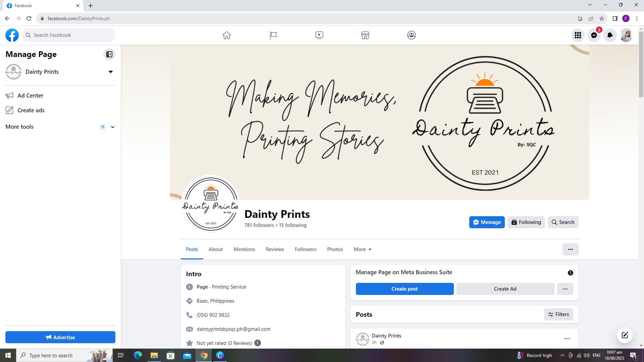Select the Photos tab

[335, 249]
